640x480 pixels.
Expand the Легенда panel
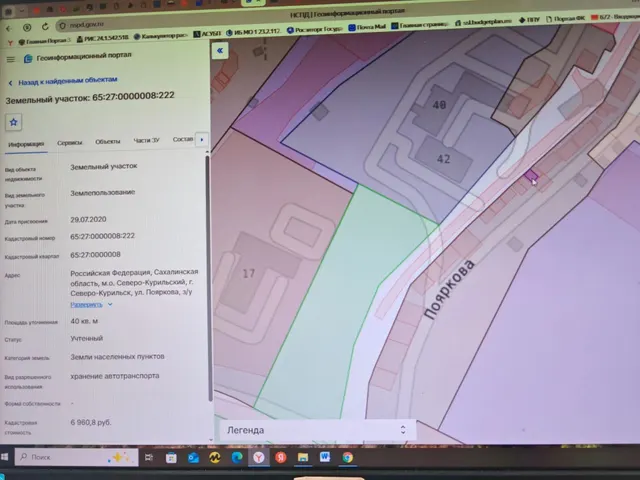[402, 429]
